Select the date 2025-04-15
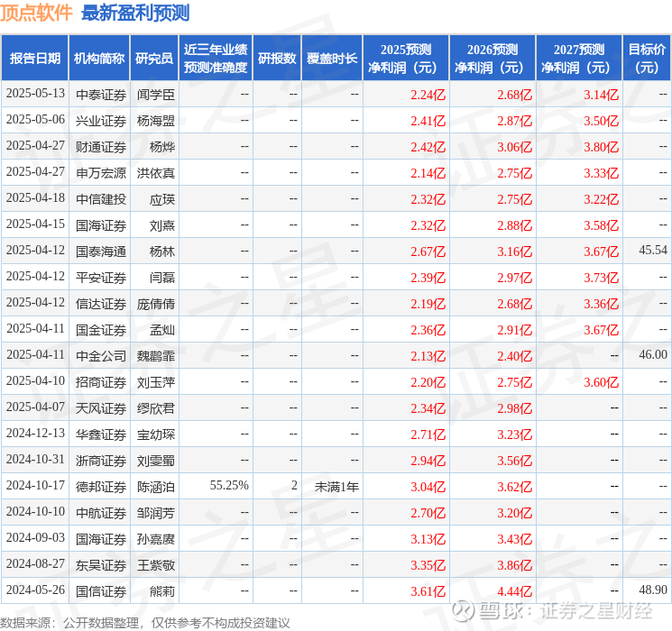Image resolution: width=672 pixels, height=631 pixels. [x=35, y=224]
